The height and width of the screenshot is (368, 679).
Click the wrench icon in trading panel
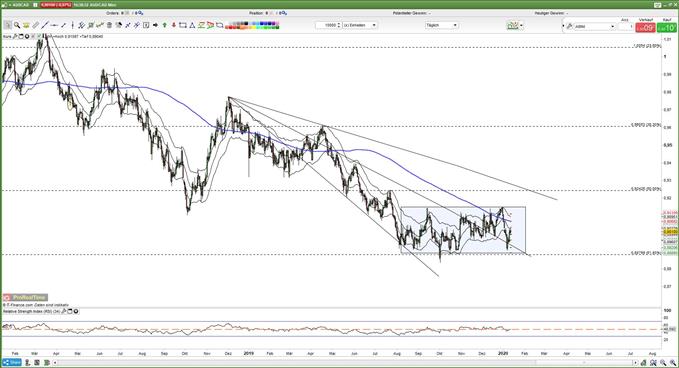click(569, 26)
